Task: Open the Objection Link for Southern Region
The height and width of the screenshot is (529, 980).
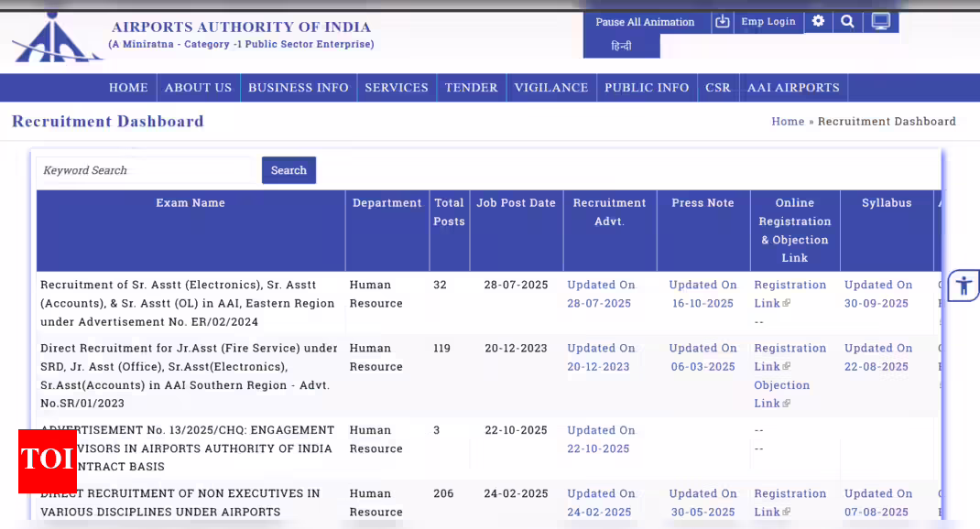Action: click(780, 394)
